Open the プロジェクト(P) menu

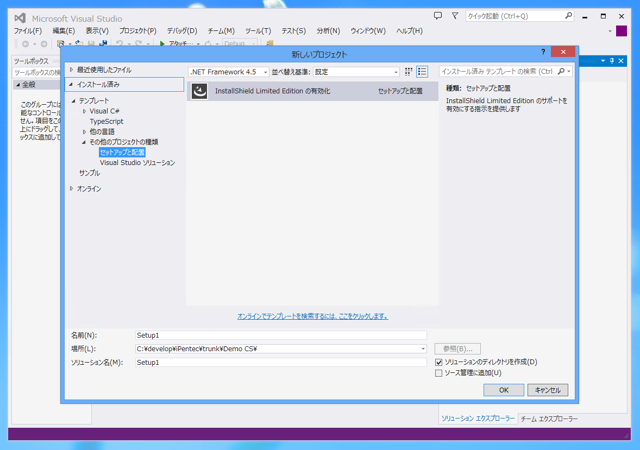[138, 31]
